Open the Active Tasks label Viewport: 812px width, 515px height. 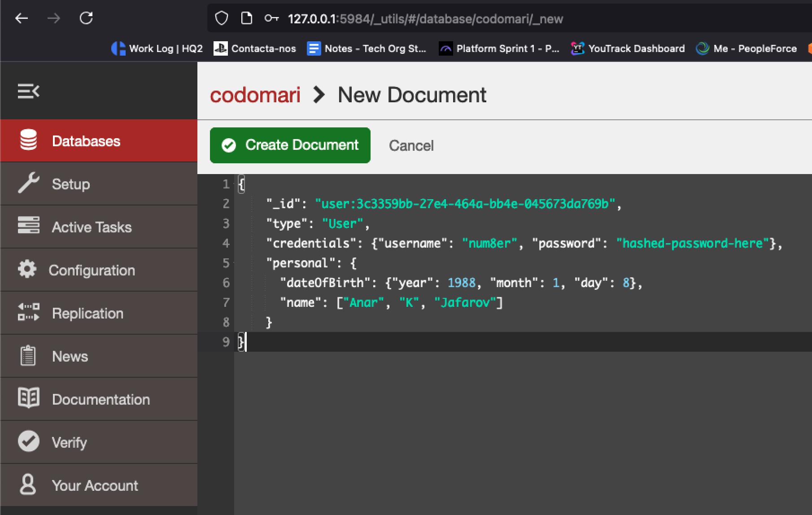[x=92, y=227]
